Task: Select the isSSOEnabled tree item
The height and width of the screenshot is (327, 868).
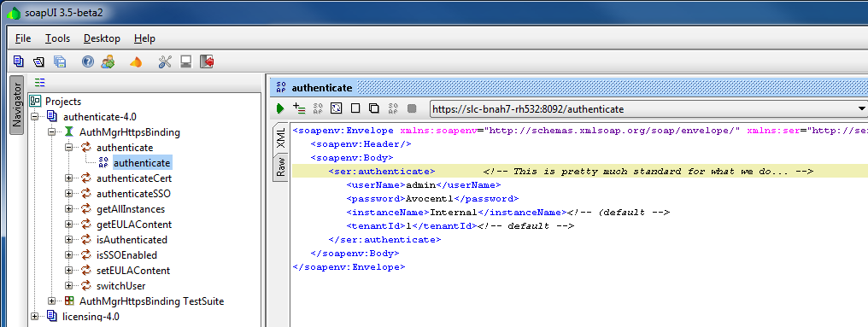Action: click(x=126, y=255)
